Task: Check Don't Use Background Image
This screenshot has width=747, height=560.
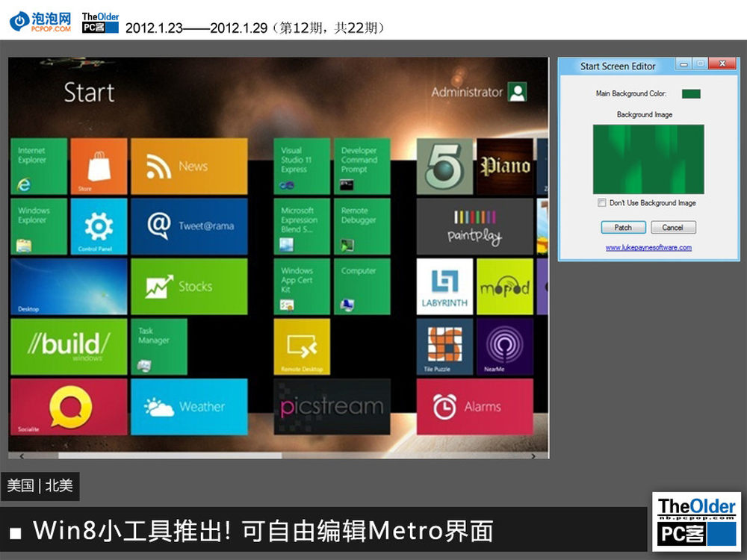Action: [x=602, y=203]
